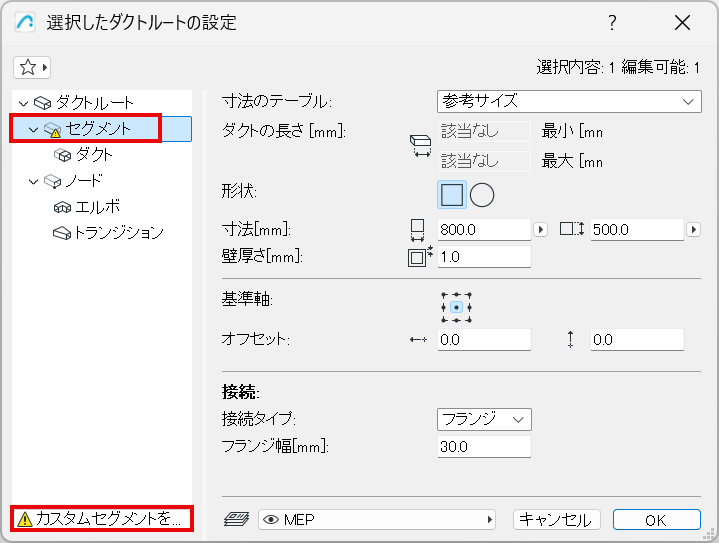Click the height dimension icon
Image resolution: width=719 pixels, height=543 pixels.
pyautogui.click(x=572, y=229)
